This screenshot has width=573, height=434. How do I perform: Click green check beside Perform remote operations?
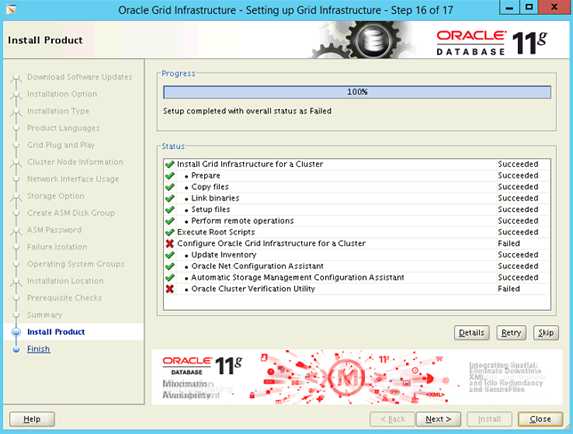click(x=170, y=221)
